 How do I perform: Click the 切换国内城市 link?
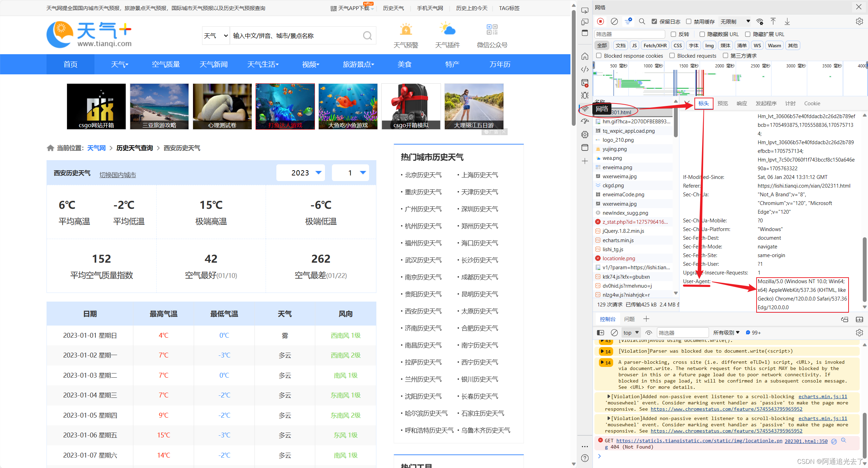[x=117, y=175]
